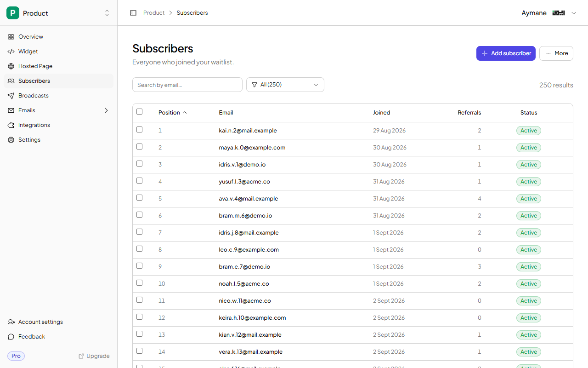Viewport: 588px width, 368px height.
Task: Open the All (250) filter dropdown
Action: point(285,85)
